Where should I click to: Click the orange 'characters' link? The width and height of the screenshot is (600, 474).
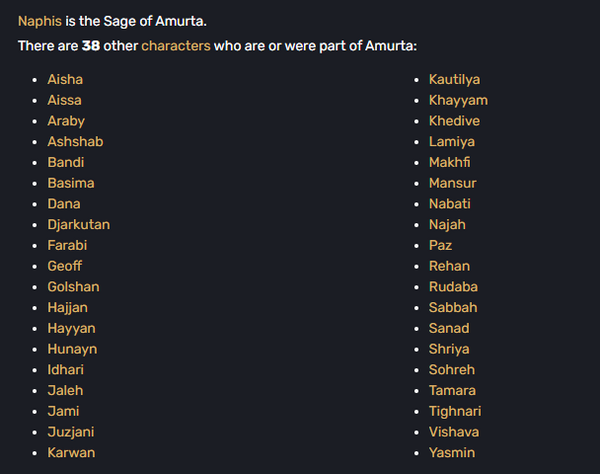click(175, 46)
